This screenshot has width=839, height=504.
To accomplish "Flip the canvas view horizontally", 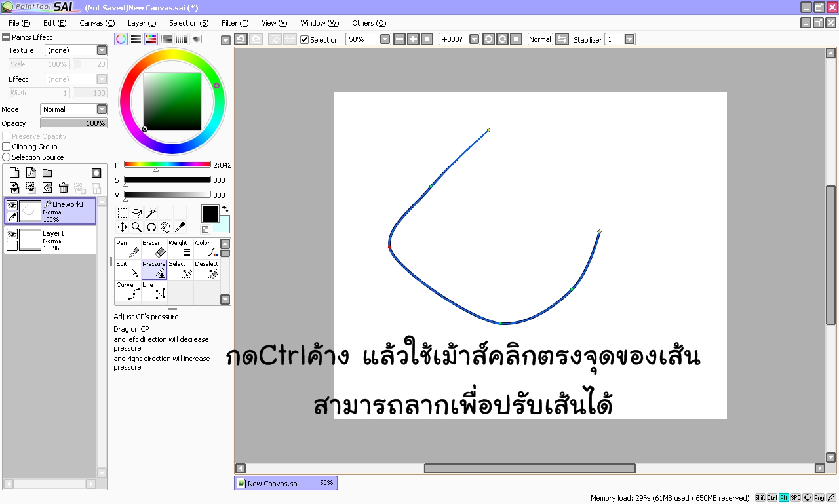I will pyautogui.click(x=562, y=39).
